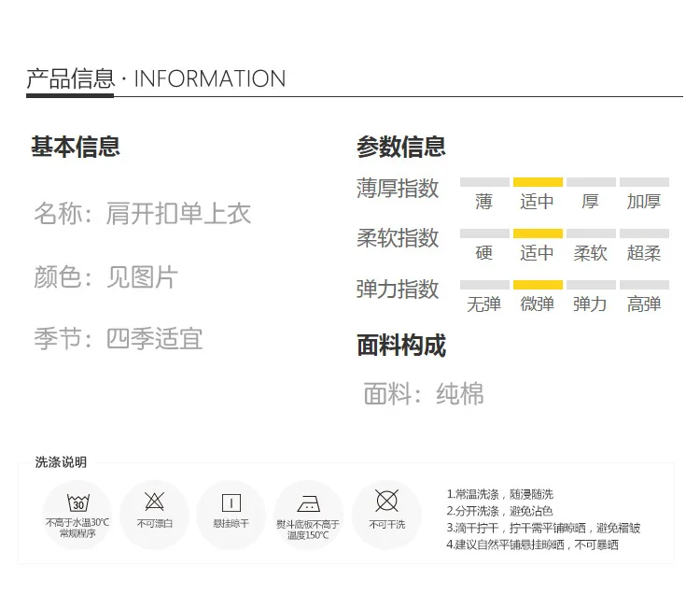This screenshot has height=594, width=700.
Task: Click the 加厚 option label
Action: pyautogui.click(x=644, y=202)
